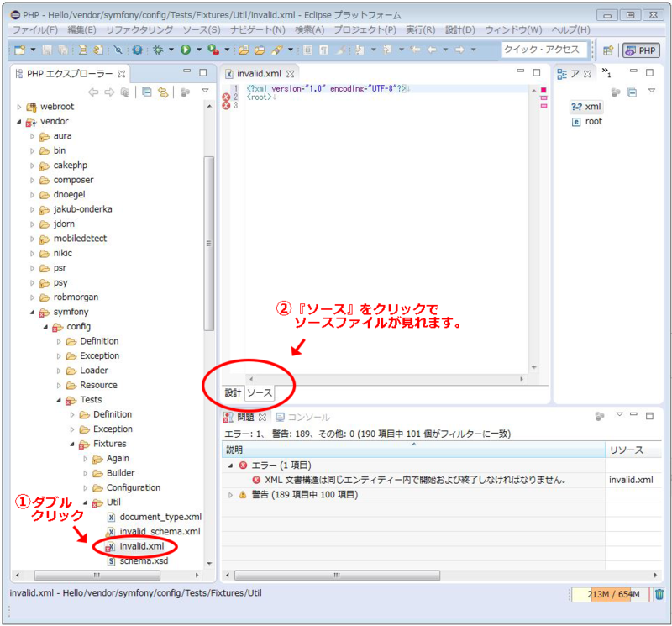Click the Save icon in the toolbar
This screenshot has height=626, width=672.
[47, 50]
